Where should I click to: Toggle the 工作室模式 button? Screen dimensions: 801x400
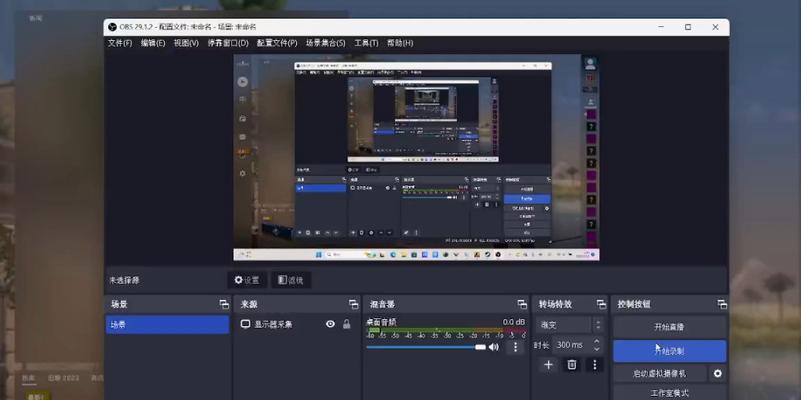coord(669,393)
